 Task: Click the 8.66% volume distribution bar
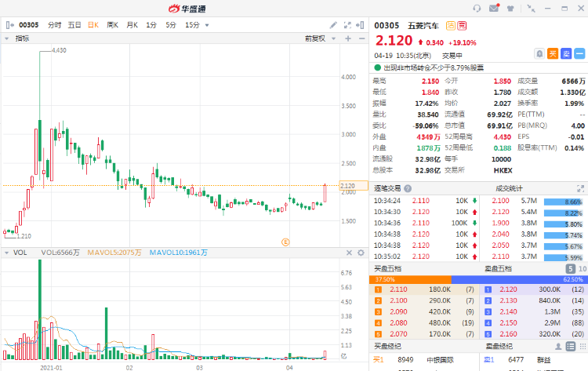tap(563, 202)
